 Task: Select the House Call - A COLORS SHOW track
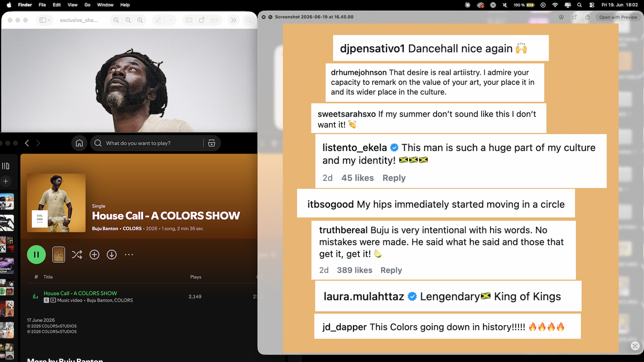coord(80,293)
